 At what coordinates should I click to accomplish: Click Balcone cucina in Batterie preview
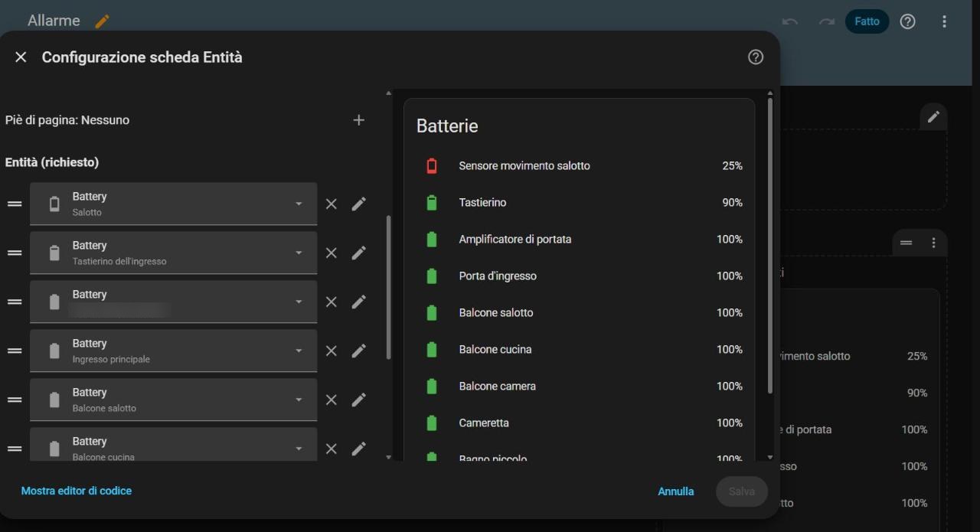click(580, 349)
